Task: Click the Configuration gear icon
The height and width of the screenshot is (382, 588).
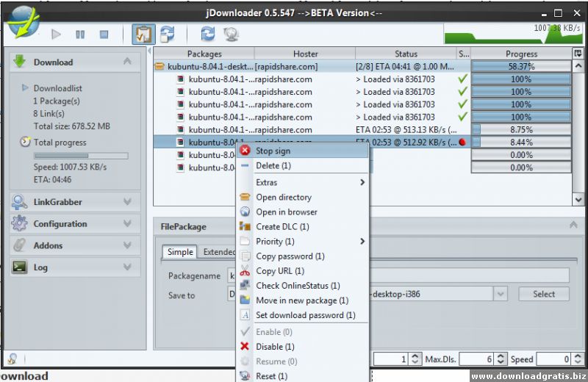Action: [x=19, y=223]
